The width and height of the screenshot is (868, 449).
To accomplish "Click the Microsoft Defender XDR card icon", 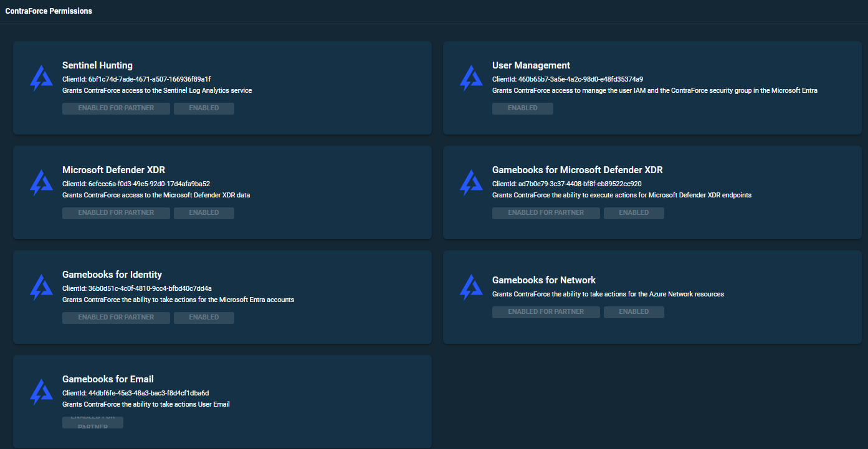I will point(41,183).
